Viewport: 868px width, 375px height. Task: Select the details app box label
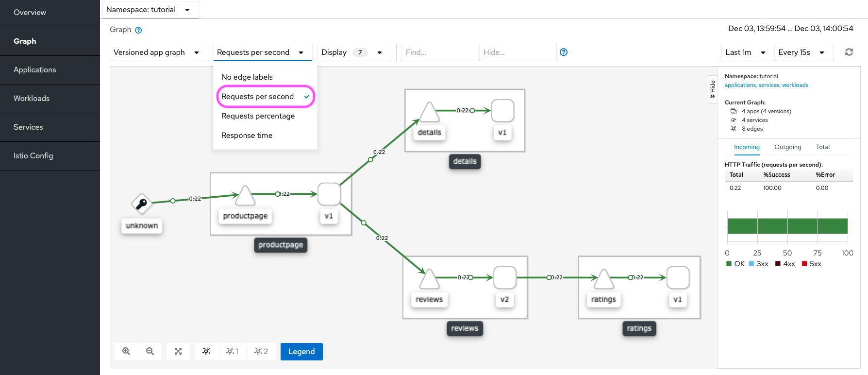click(x=465, y=161)
